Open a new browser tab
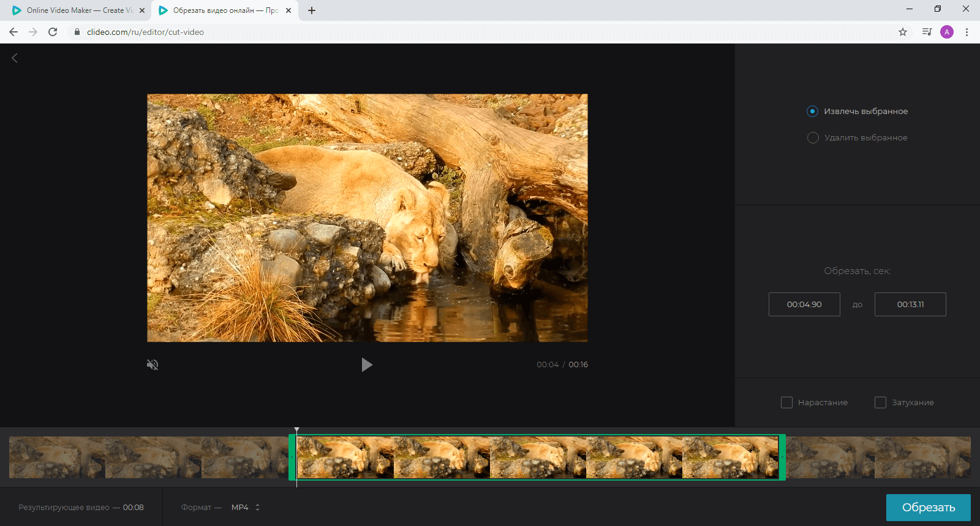The height and width of the screenshot is (526, 980). [x=312, y=10]
